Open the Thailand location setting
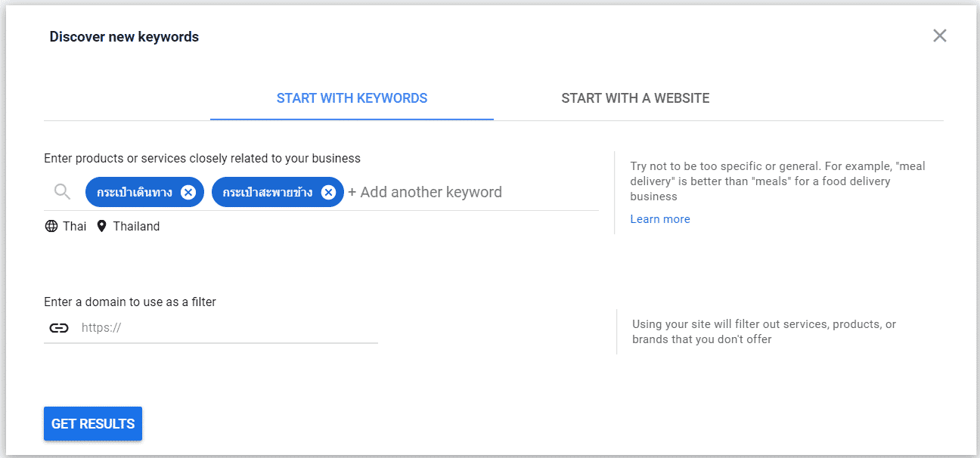980x458 pixels. 136,226
